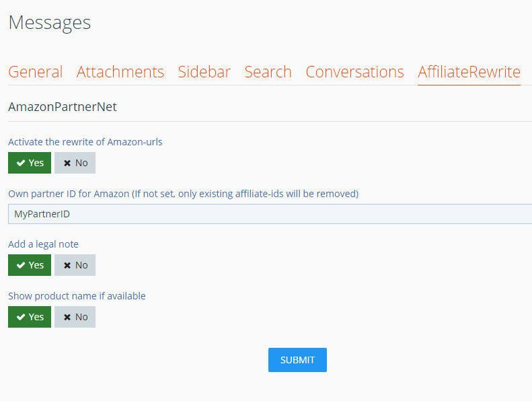Go to the Sidebar settings tab
Image resolution: width=532 pixels, height=401 pixels.
click(x=204, y=72)
